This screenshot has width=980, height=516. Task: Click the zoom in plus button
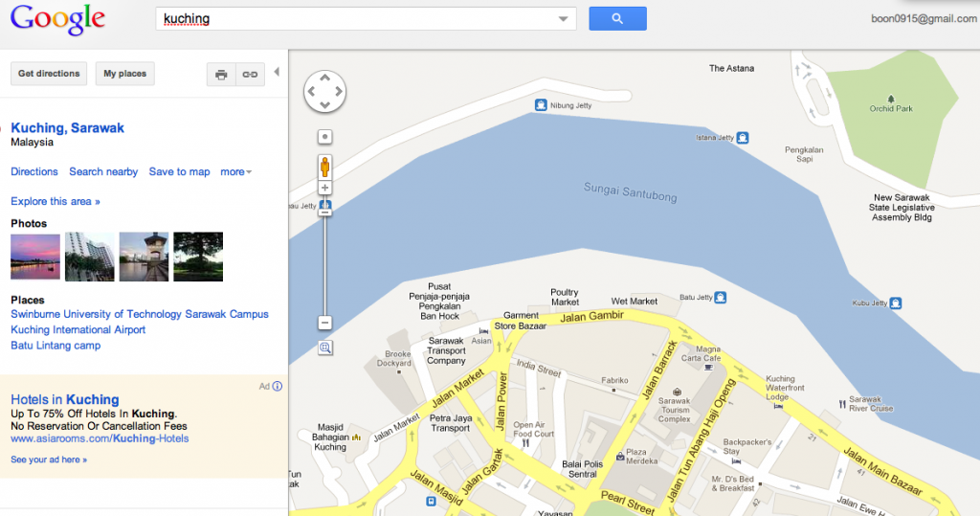tap(325, 189)
